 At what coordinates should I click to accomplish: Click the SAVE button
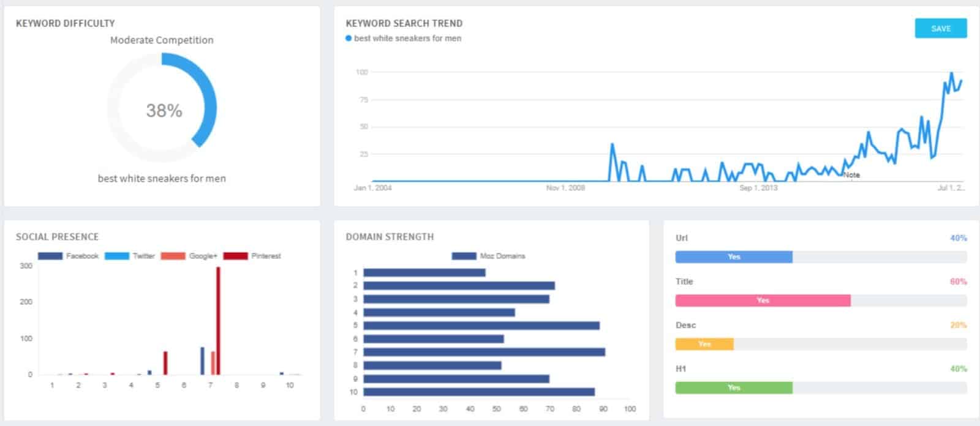click(x=940, y=28)
